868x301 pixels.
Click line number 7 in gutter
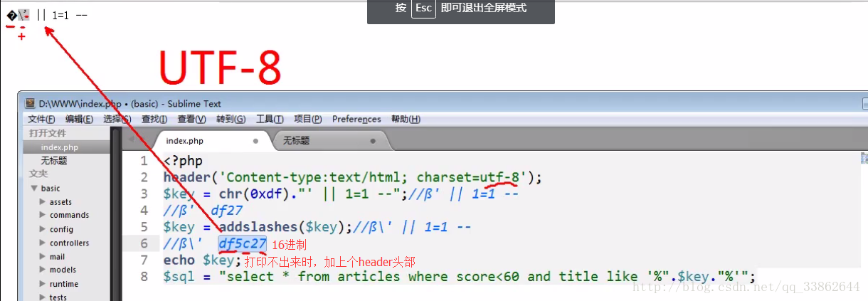coord(144,260)
